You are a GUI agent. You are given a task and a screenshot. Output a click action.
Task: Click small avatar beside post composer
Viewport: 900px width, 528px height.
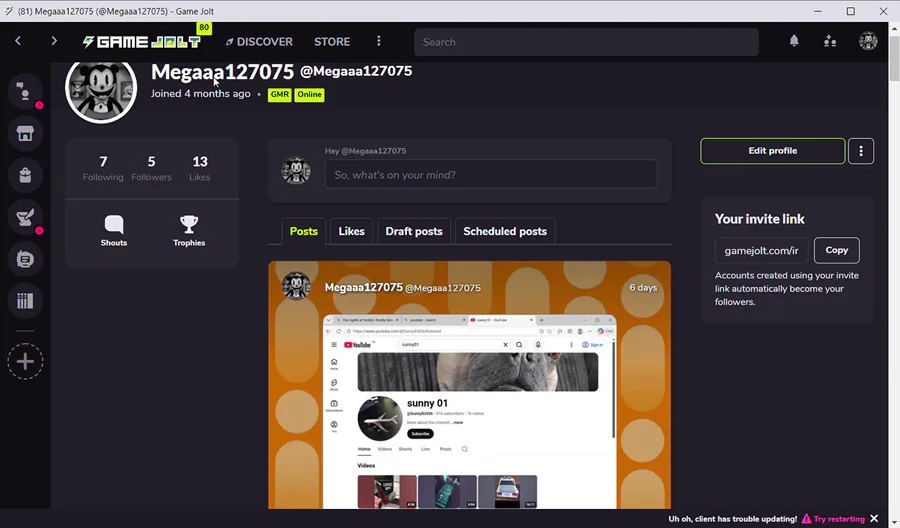click(296, 170)
